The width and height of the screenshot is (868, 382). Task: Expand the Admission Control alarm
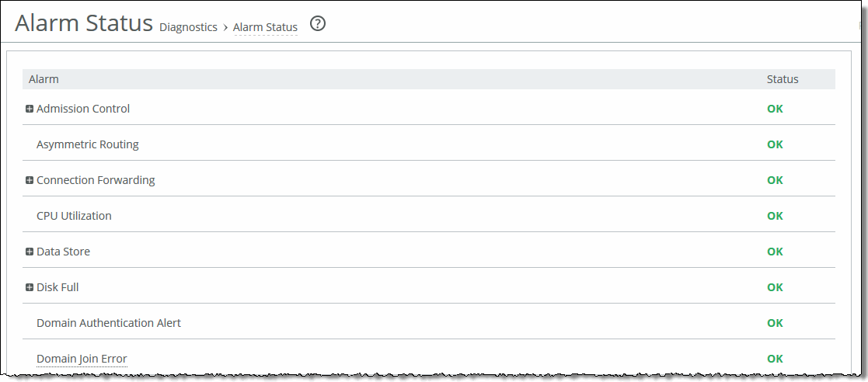(30, 109)
